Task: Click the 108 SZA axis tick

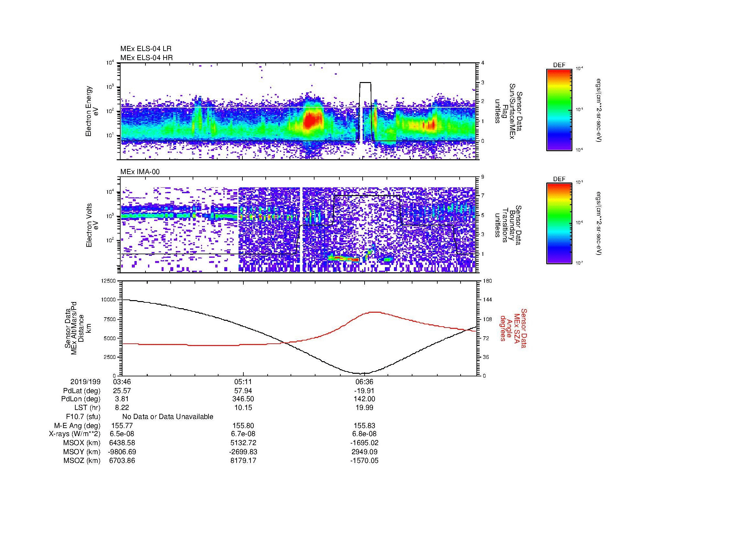Action: point(488,319)
